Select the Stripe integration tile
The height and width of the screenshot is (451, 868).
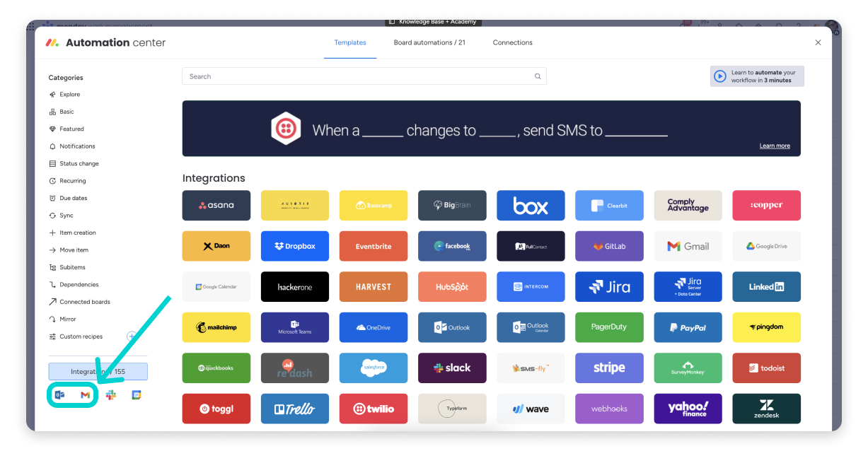[609, 368]
